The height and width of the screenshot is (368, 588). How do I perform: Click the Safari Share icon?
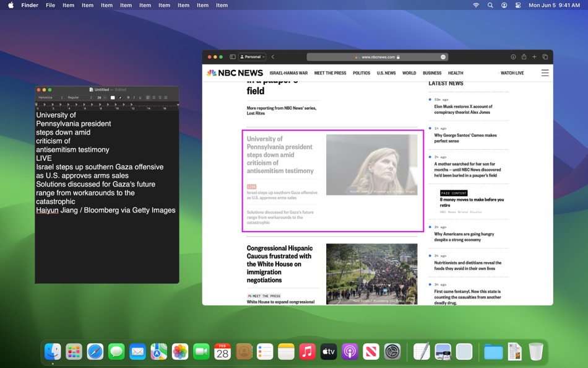tap(524, 57)
